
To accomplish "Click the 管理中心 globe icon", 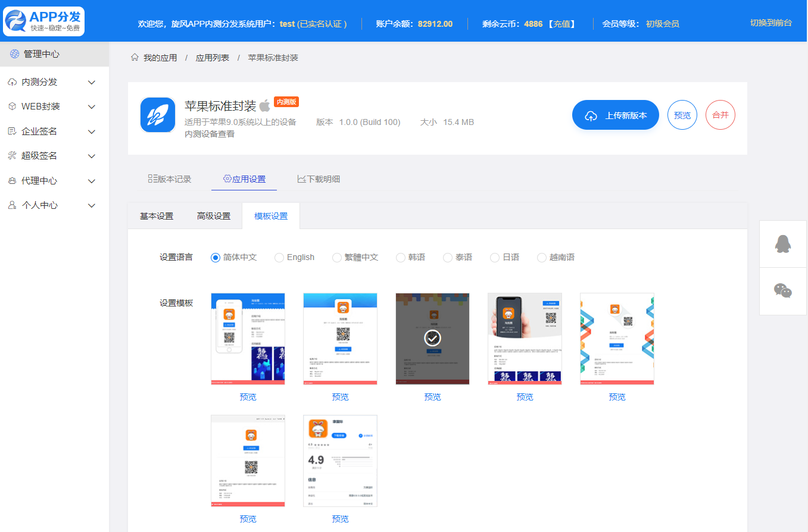I will (15, 54).
